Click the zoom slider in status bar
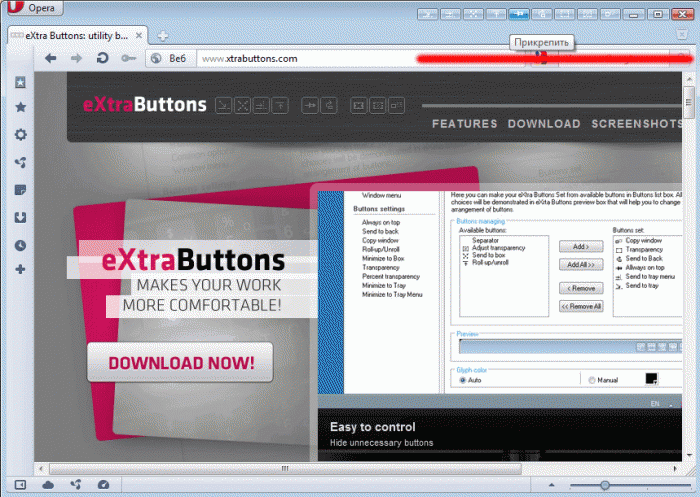 (605, 485)
